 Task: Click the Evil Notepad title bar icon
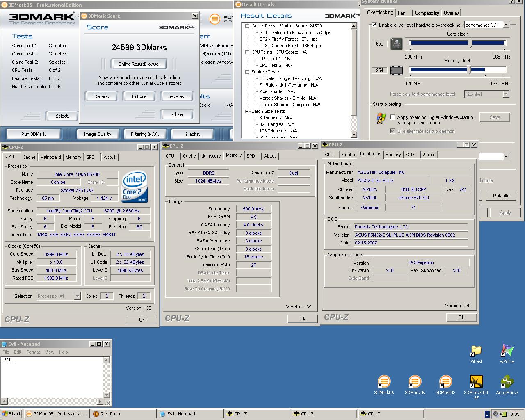coord(5,344)
